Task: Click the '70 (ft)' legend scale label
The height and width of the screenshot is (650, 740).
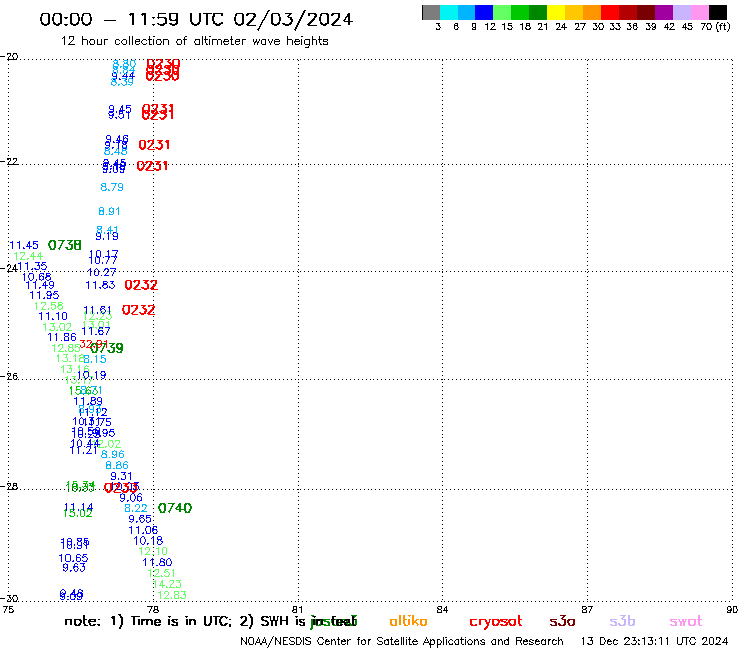Action: pyautogui.click(x=715, y=27)
